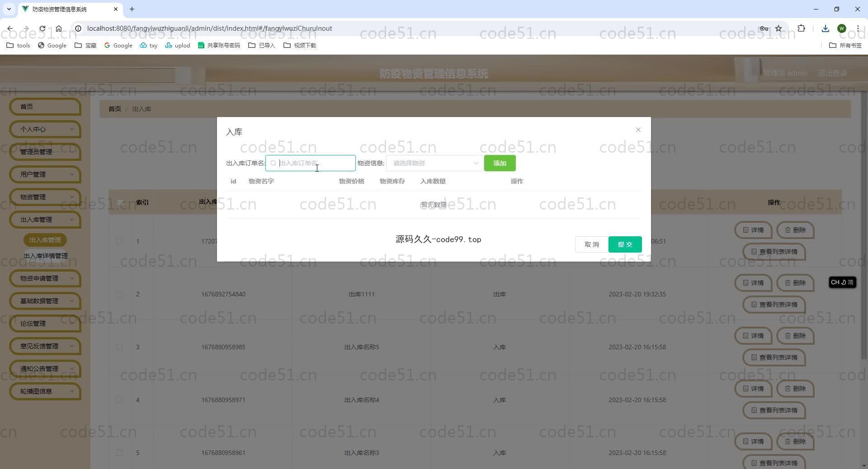This screenshot has width=868, height=469.
Task: Open browser downloads icon
Action: pos(825,28)
